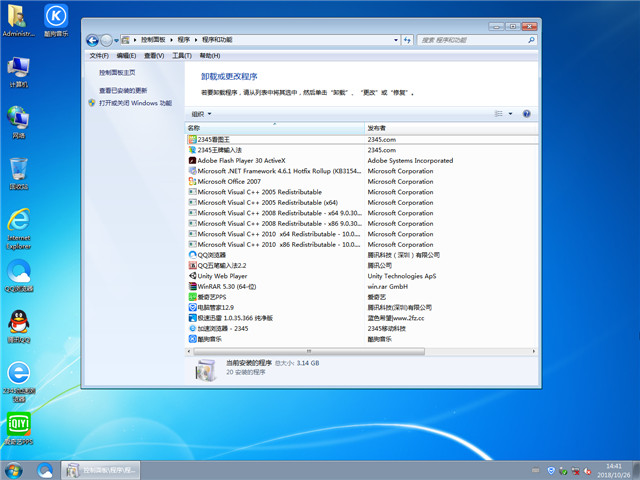The image size is (640, 480).
Task: Select publisher win.rar GmbH cell
Action: [387, 287]
